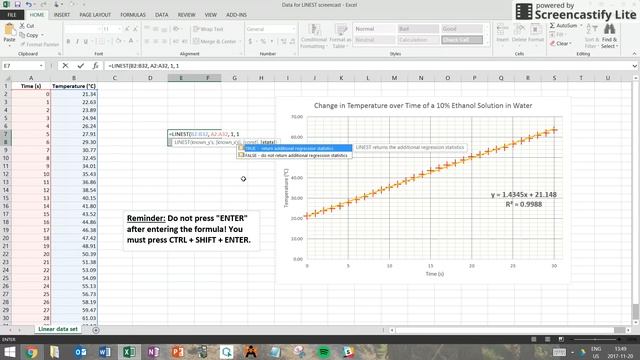Add a new sheet with the plus button

96,330
